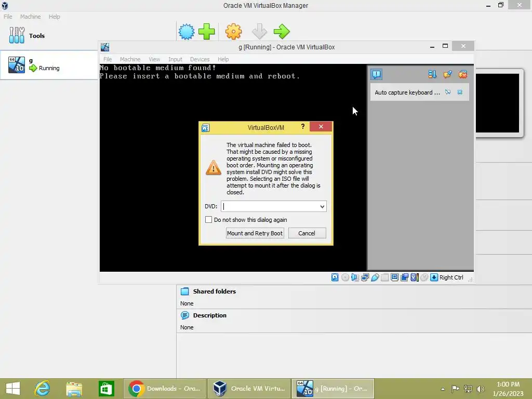Open File menu in VirtualBox Manager
This screenshot has width=532, height=399.
(x=8, y=16)
